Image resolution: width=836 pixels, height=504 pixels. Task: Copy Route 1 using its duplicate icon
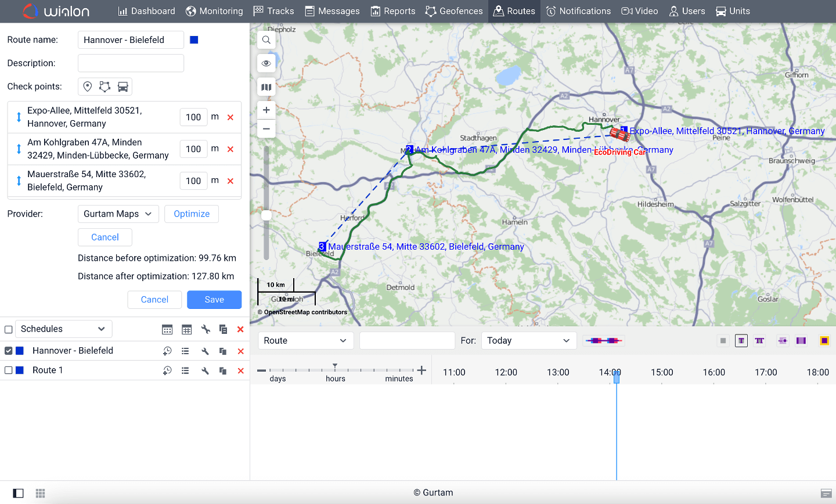pos(223,370)
